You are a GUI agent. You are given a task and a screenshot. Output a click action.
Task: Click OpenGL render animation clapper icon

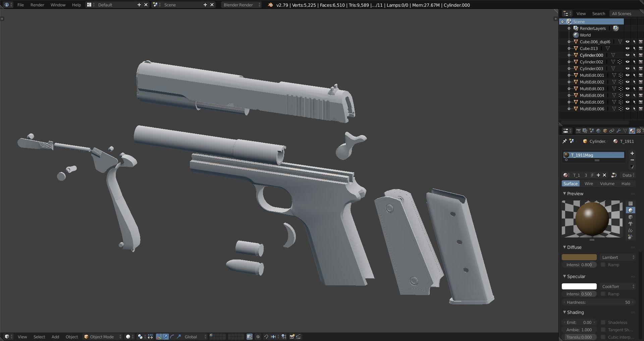299,337
